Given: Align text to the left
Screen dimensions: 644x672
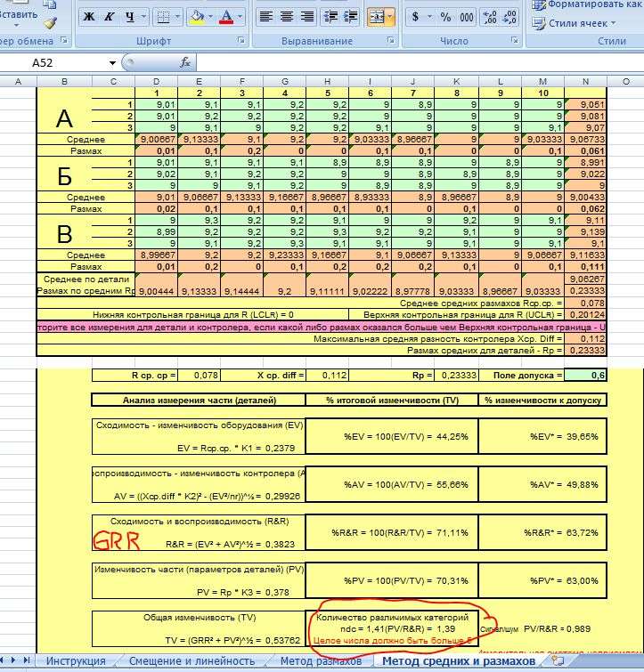Looking at the screenshot, I should click(x=266, y=17).
